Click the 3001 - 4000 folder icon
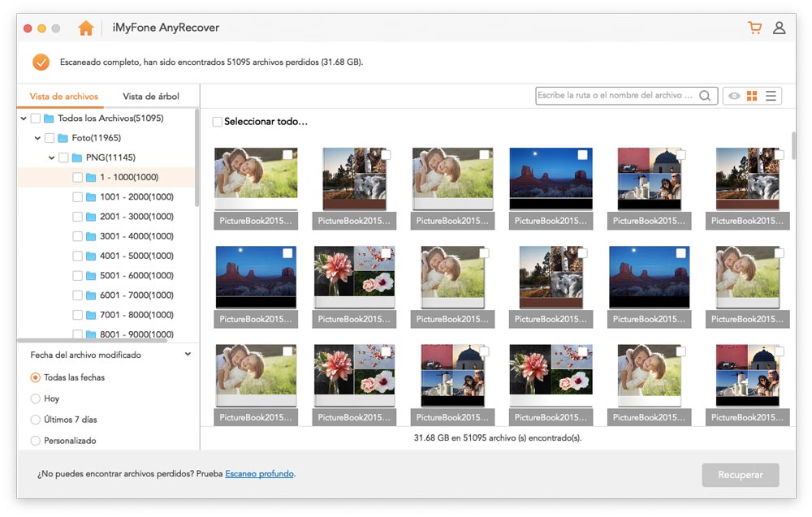This screenshot has width=812, height=517. tap(91, 236)
